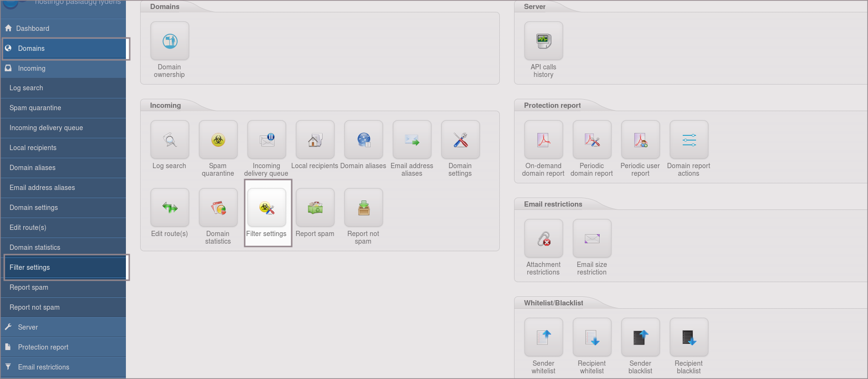The height and width of the screenshot is (379, 868).
Task: Click the Sender blacklist icon
Action: pos(640,338)
